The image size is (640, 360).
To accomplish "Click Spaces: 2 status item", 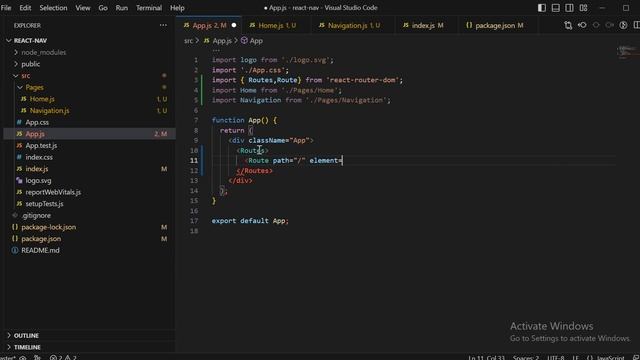I will (x=526, y=358).
